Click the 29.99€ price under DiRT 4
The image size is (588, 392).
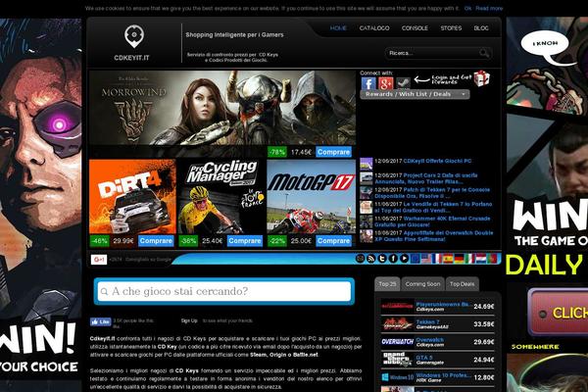pyautogui.click(x=123, y=241)
